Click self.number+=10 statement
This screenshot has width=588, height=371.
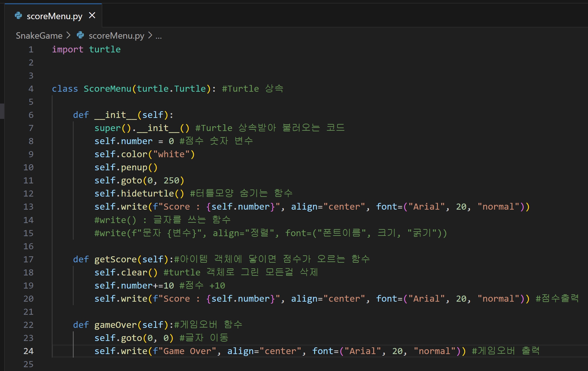[134, 286]
